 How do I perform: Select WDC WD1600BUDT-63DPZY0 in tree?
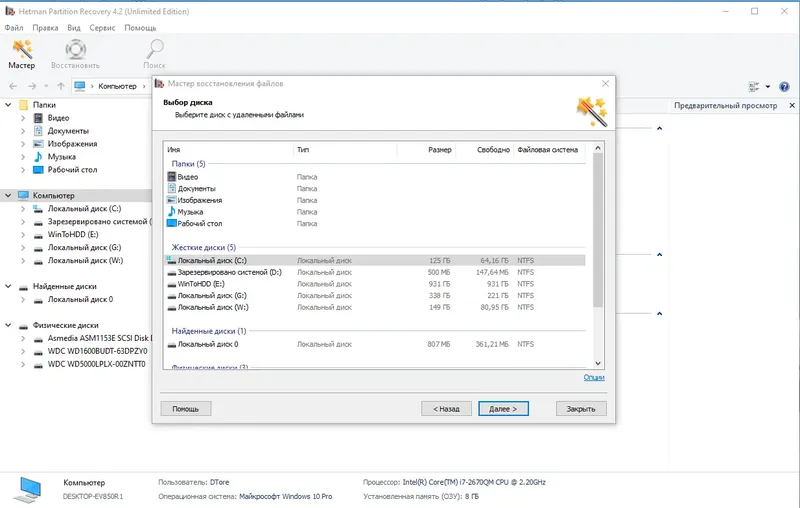pyautogui.click(x=97, y=351)
